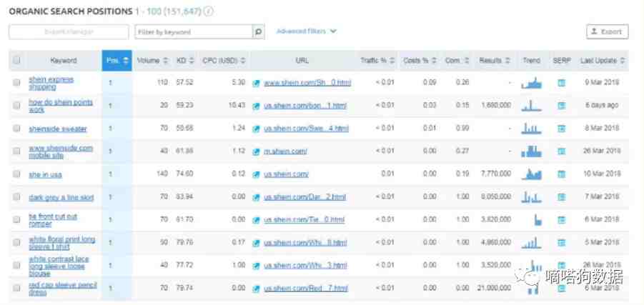Tick the select-all checkbox in table header
The height and width of the screenshot is (305, 644).
(16, 60)
